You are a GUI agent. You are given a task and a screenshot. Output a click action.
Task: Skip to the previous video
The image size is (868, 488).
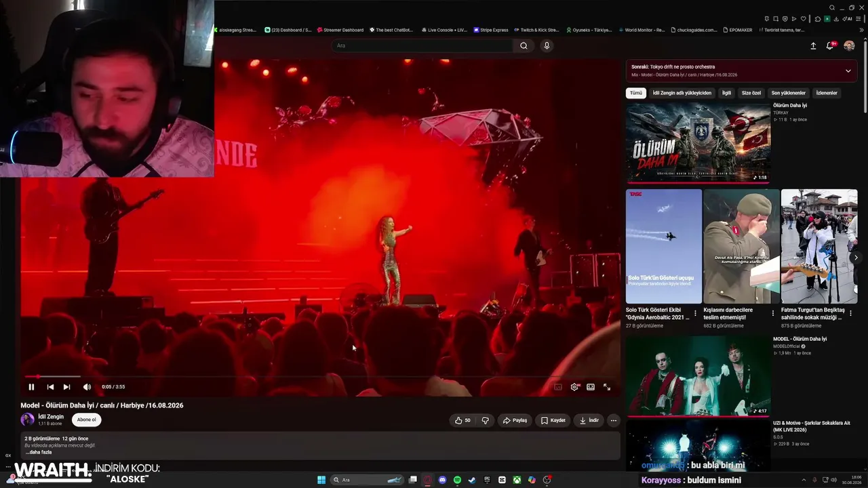pos(50,387)
